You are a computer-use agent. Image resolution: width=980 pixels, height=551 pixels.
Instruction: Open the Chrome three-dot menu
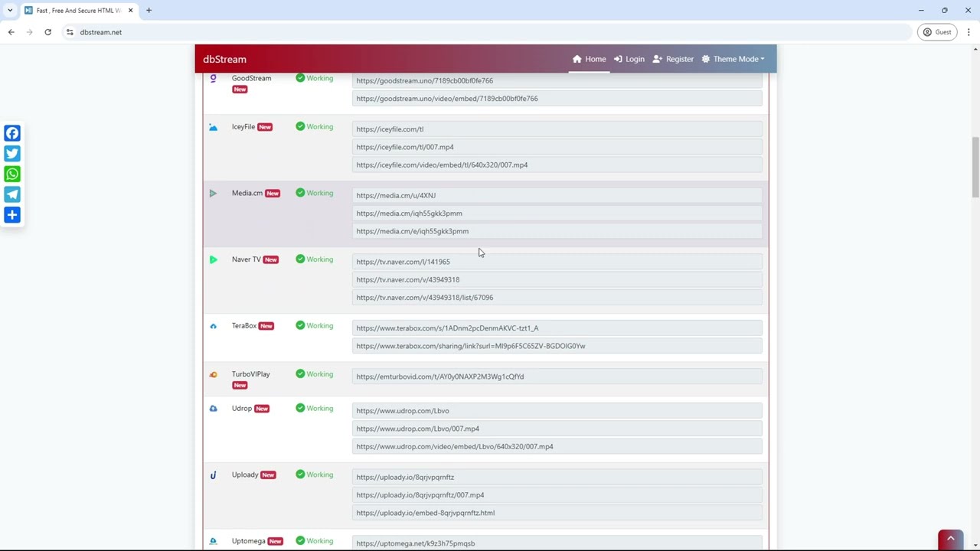tap(969, 32)
